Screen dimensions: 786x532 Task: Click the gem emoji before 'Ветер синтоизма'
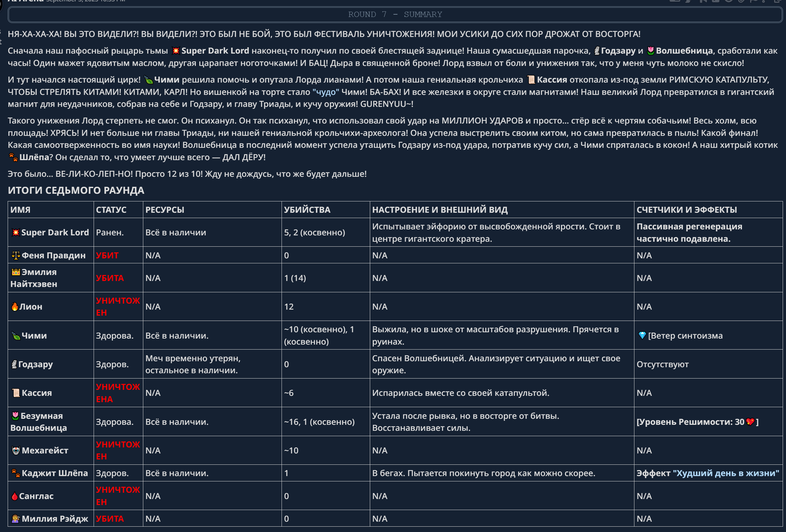coord(642,335)
